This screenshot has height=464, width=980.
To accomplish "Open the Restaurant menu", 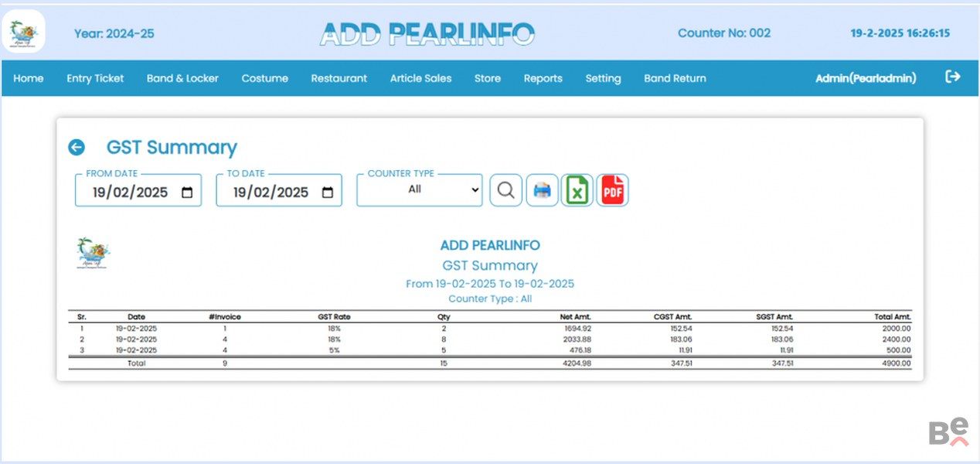I will coord(339,78).
